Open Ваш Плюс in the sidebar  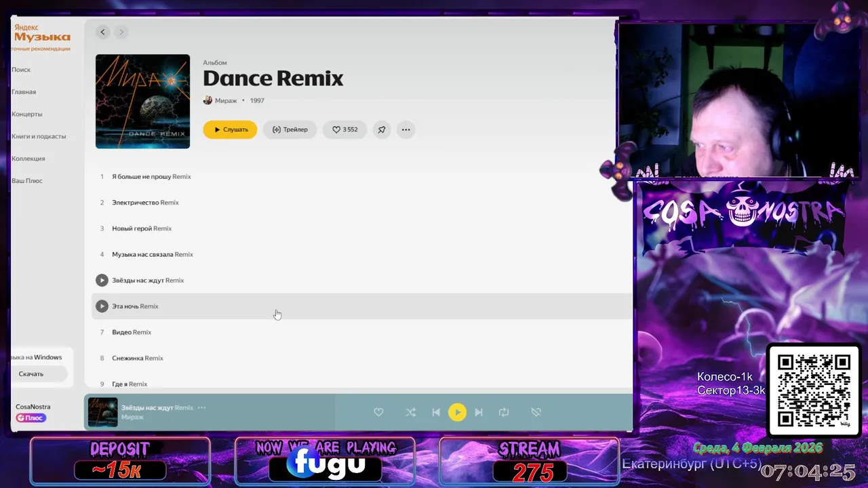(26, 181)
